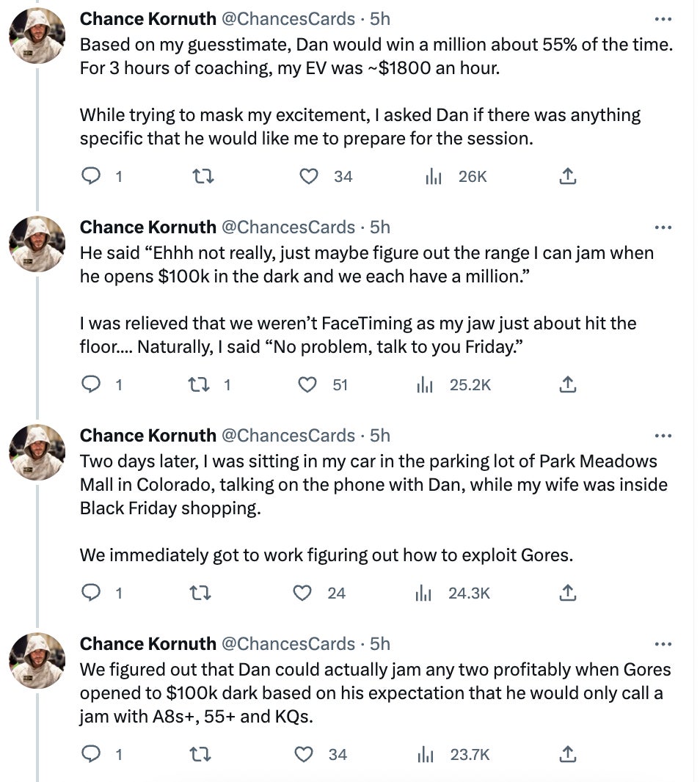The image size is (700, 782).
Task: Open more options on the first tweet
Action: [x=663, y=19]
